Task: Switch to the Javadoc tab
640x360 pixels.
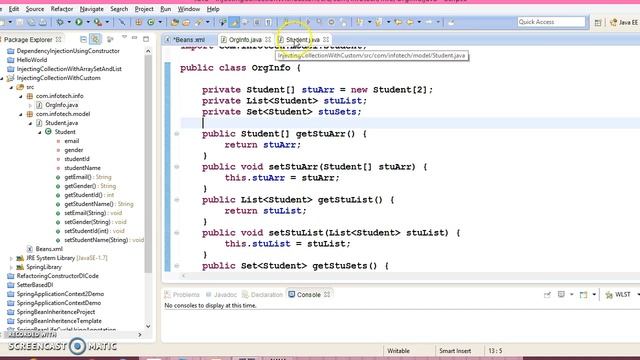Action: pos(221,295)
